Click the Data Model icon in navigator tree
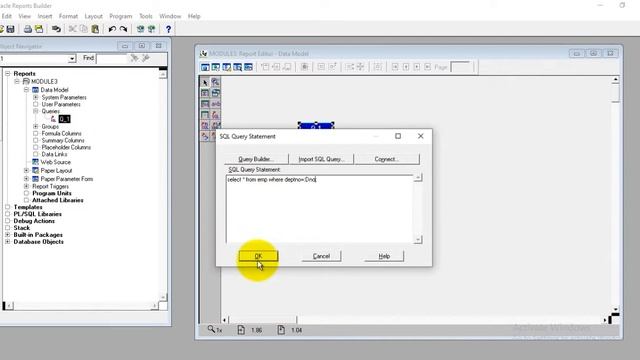 36,90
